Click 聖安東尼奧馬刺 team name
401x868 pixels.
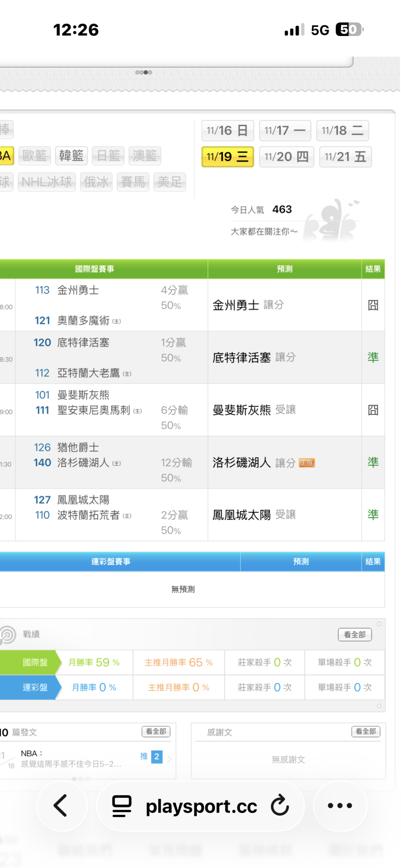pyautogui.click(x=94, y=410)
